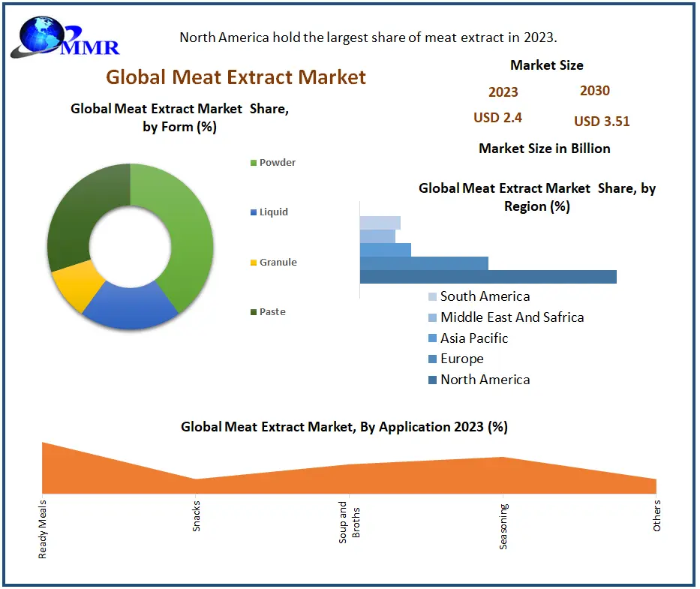
Task: Click the dark green Paste legend marker
Action: coord(254,312)
